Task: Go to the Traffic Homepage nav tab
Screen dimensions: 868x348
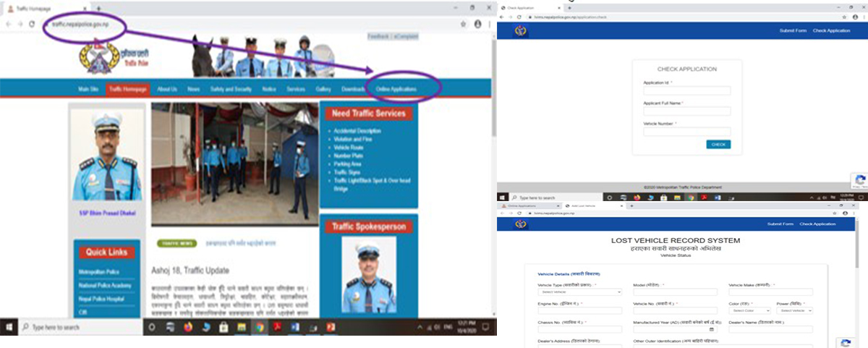Action: point(128,89)
